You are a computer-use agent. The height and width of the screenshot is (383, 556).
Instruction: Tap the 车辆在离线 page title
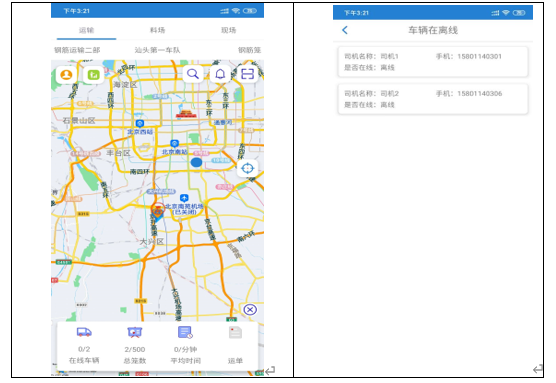433,30
